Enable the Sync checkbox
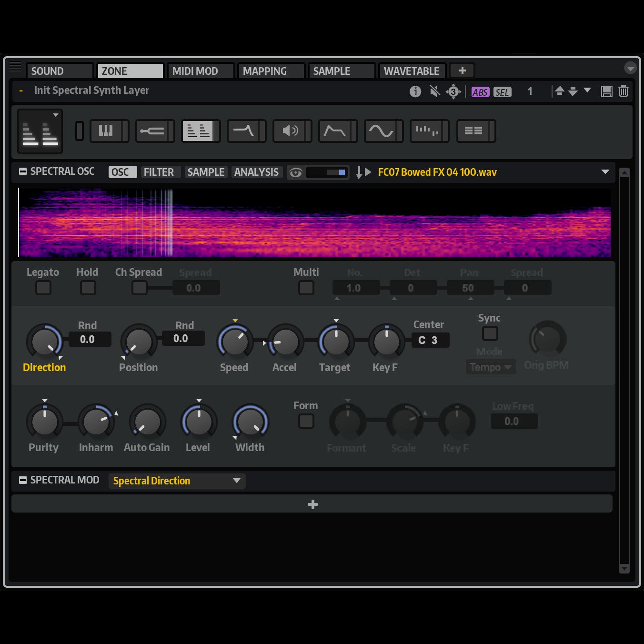 [490, 333]
